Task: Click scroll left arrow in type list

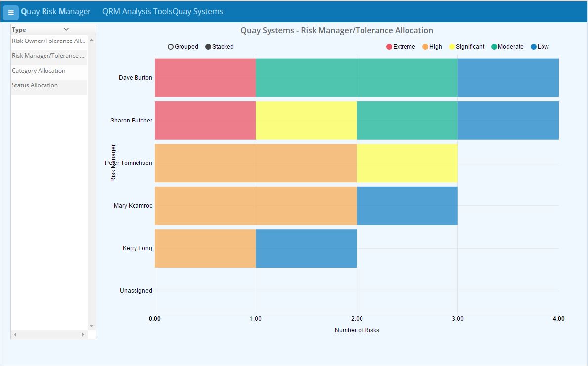Action: pos(15,334)
